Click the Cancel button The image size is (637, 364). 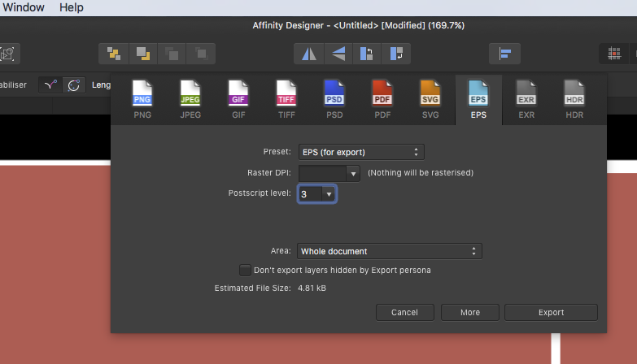click(404, 313)
